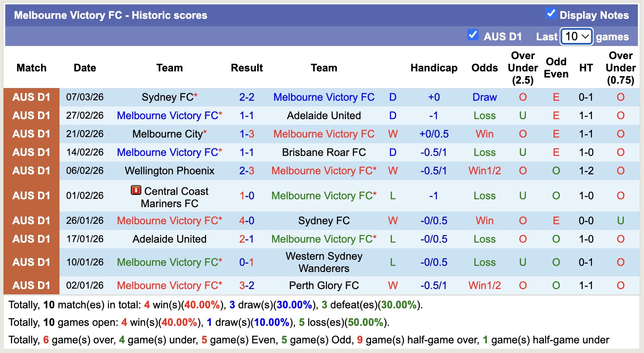This screenshot has height=353, width=644.
Task: Select the Draw odds entry on the Sydney FC row
Action: 484,97
